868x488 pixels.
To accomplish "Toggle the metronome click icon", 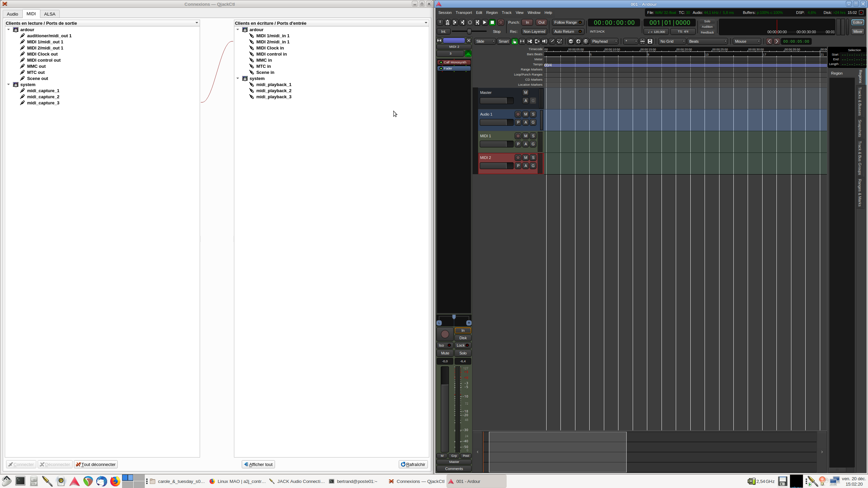I will pos(447,22).
